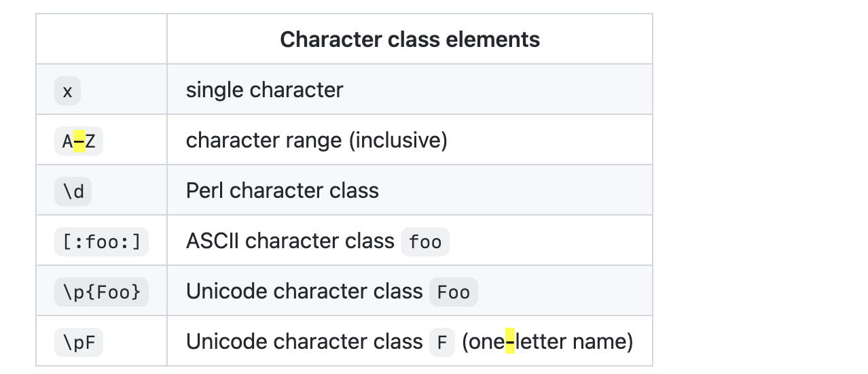The image size is (868, 374).
Task: Click the "[:foo:]" code snippet
Action: point(101,242)
